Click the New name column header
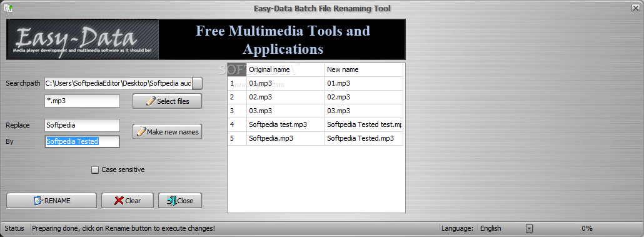This screenshot has width=644, height=237. (364, 70)
